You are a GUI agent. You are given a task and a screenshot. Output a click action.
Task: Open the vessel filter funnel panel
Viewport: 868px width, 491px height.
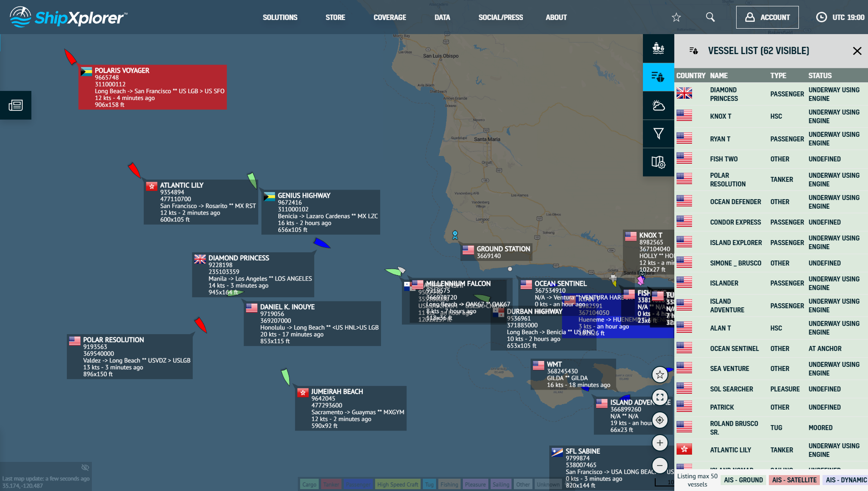(658, 134)
